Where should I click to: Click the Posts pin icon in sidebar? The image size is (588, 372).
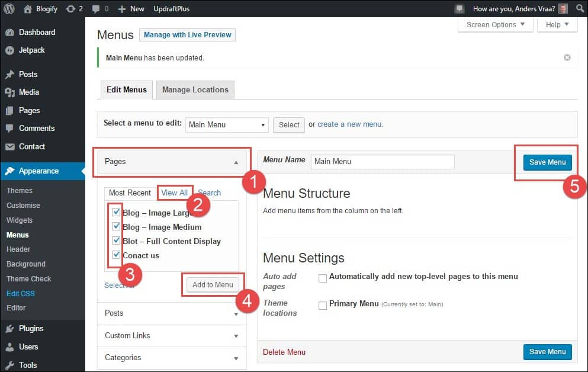(x=9, y=75)
